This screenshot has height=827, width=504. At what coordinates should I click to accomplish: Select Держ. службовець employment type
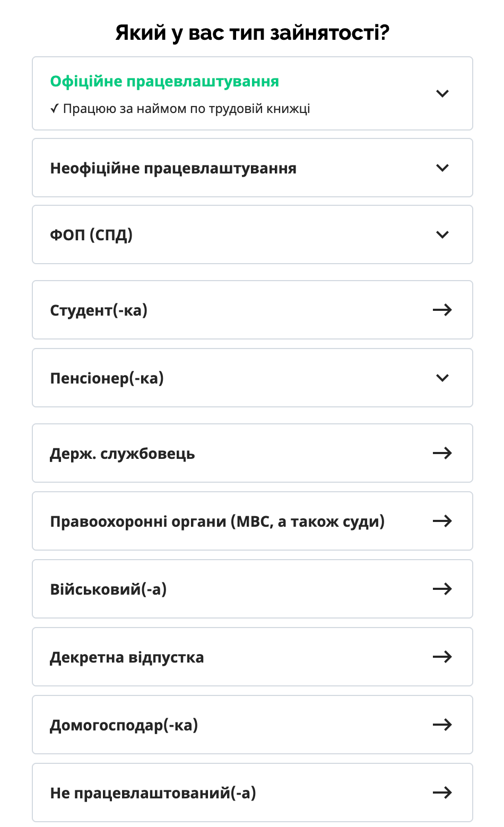[123, 454]
